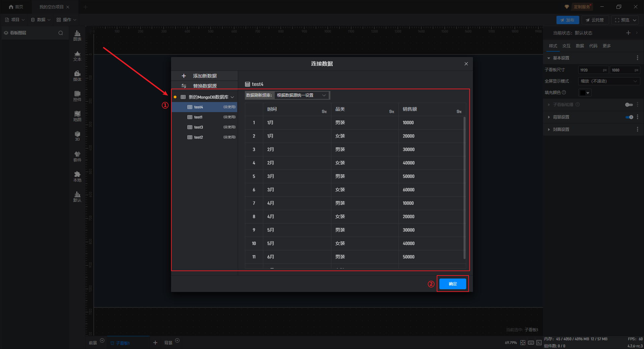The width and height of the screenshot is (644, 349).
Task: Open the 数据刷新频率 dropdown
Action: [x=302, y=95]
